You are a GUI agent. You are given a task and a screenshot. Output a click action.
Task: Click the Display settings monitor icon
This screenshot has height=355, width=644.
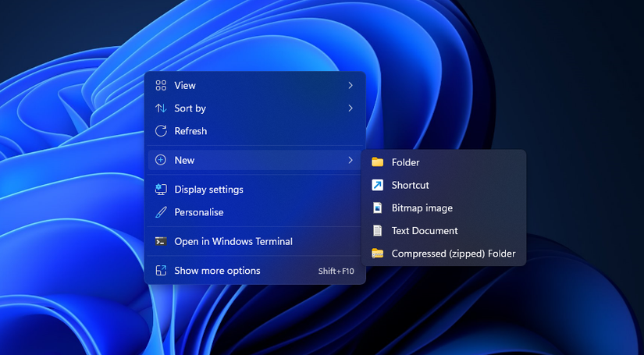[161, 190]
